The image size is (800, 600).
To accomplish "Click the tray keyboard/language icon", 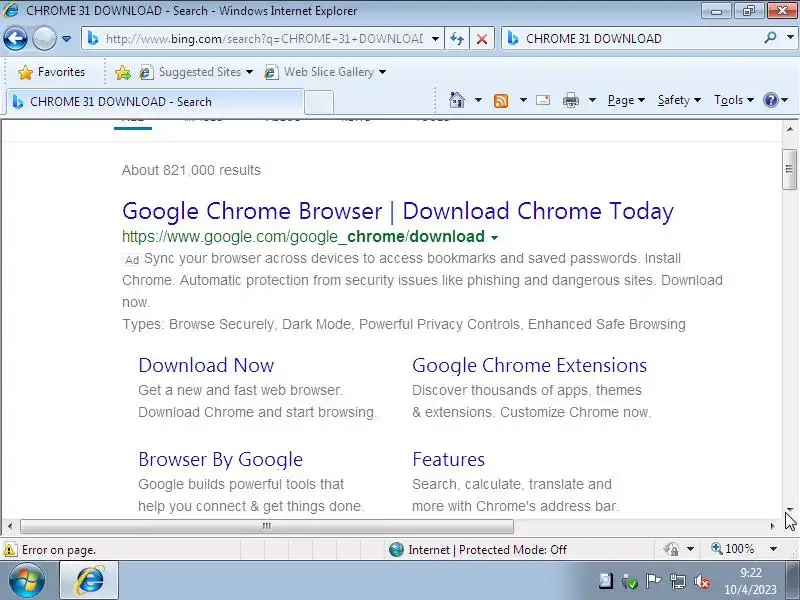I will [606, 581].
